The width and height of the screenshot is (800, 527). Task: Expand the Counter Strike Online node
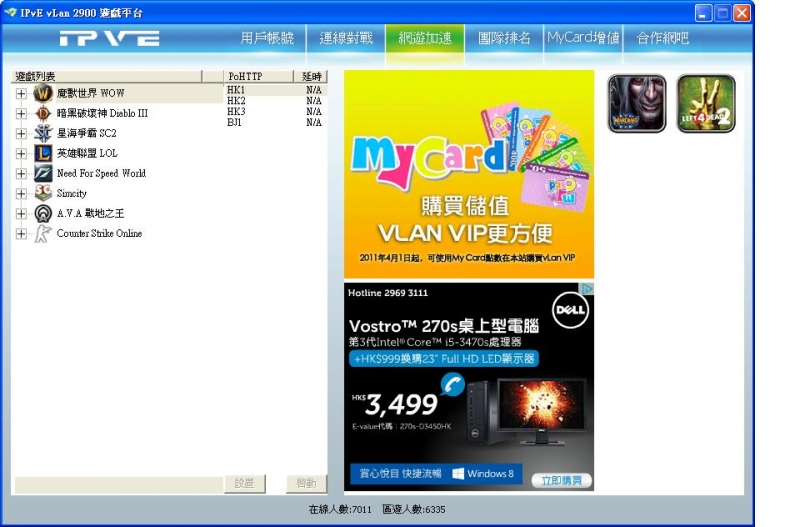tap(21, 234)
